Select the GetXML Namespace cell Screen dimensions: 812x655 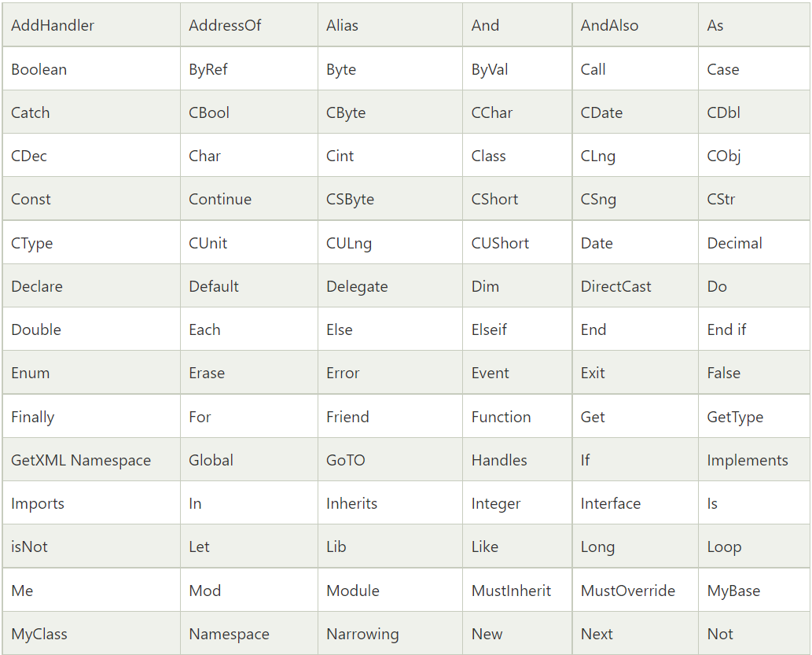coord(81,460)
